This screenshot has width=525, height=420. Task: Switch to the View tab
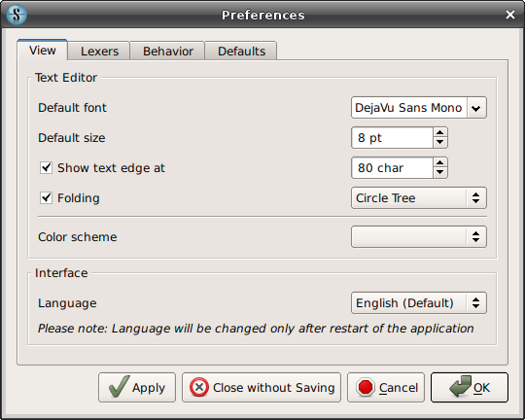click(x=43, y=51)
